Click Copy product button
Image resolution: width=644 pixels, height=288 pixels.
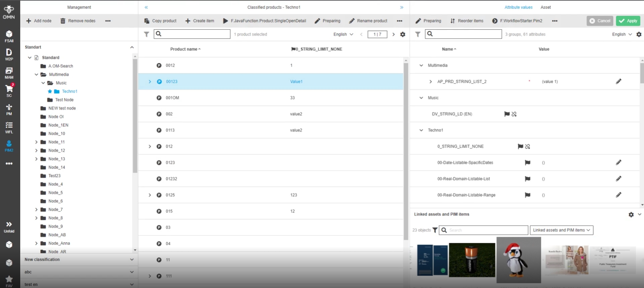(160, 21)
